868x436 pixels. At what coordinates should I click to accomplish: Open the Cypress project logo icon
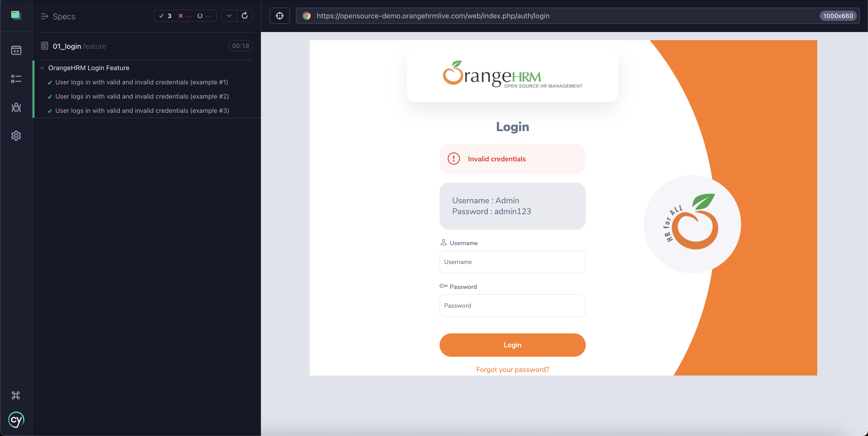point(16,15)
